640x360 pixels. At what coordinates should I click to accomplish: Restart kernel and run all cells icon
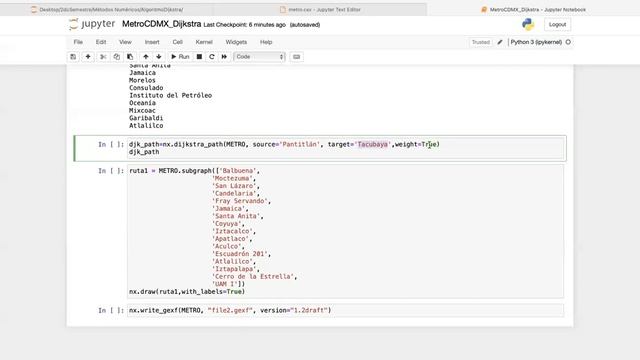click(224, 57)
